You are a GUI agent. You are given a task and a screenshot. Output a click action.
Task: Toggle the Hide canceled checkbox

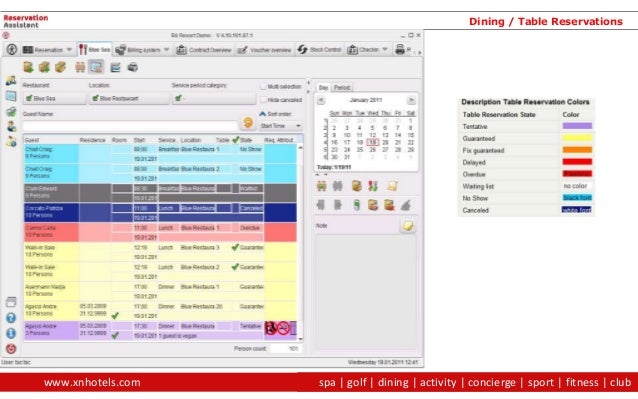(x=263, y=100)
